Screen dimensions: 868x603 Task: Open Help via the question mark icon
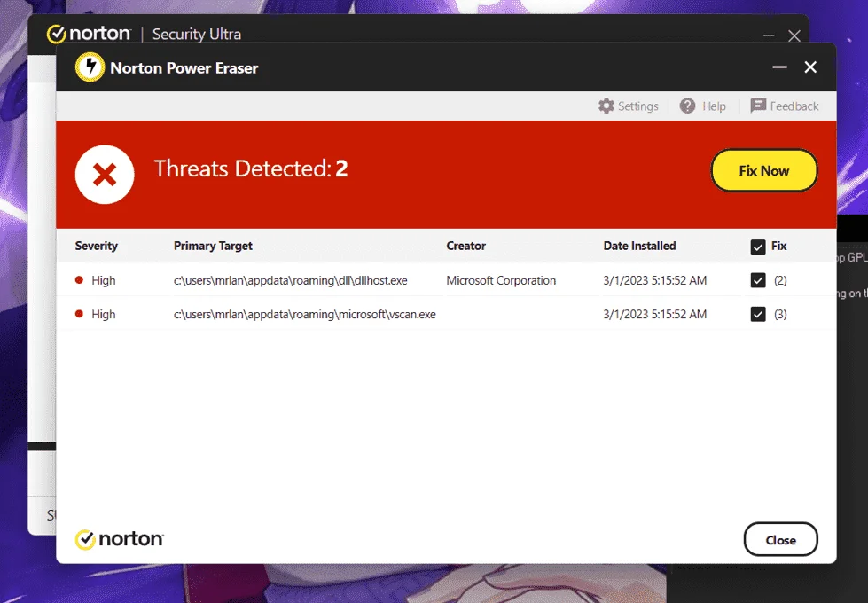point(687,106)
